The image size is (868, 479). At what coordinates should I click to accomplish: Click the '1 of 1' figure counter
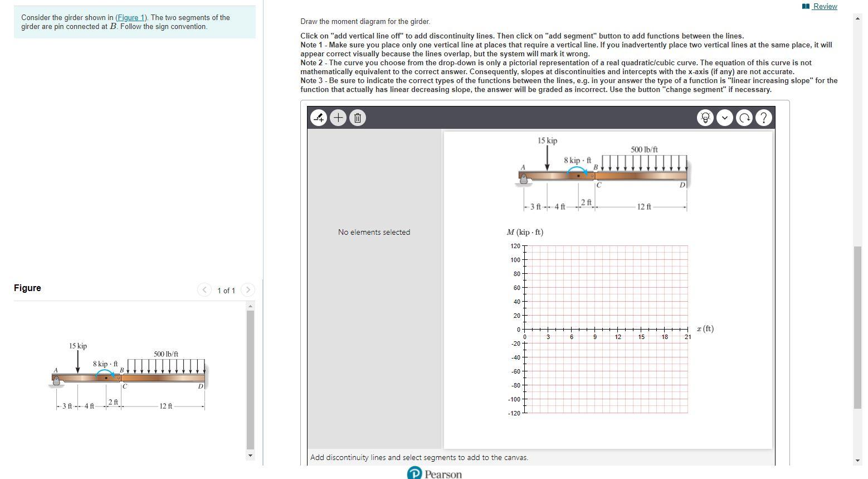tap(226, 291)
